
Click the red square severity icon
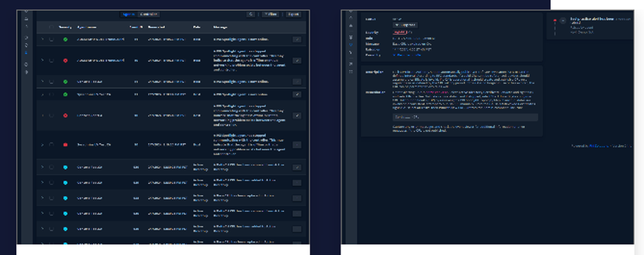point(65,144)
